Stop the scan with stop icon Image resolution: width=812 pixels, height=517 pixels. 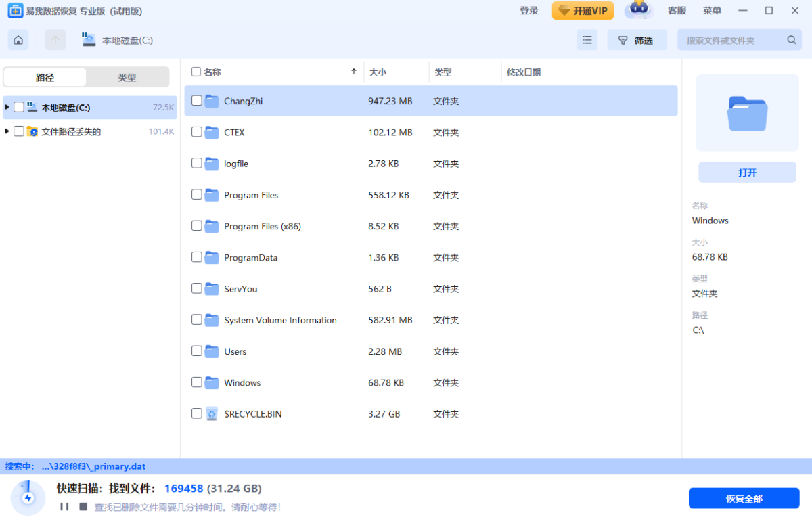coord(83,506)
